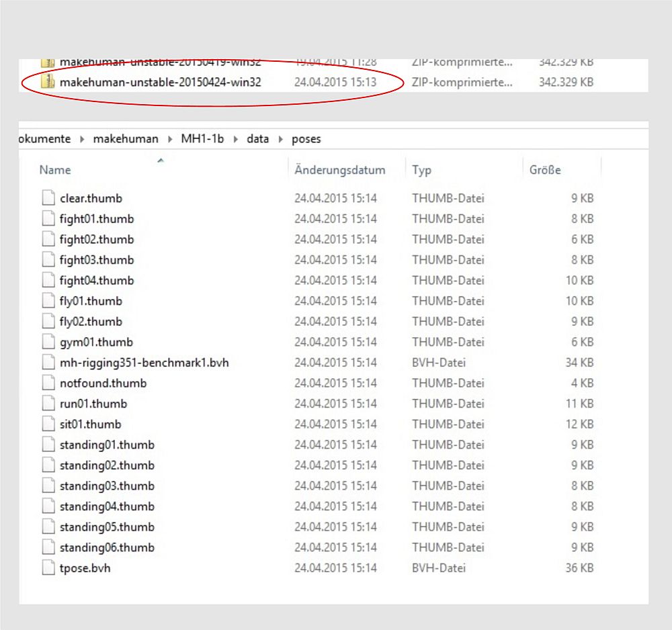Select the fight01.thumb file name
The width and height of the screenshot is (672, 630).
(x=97, y=219)
